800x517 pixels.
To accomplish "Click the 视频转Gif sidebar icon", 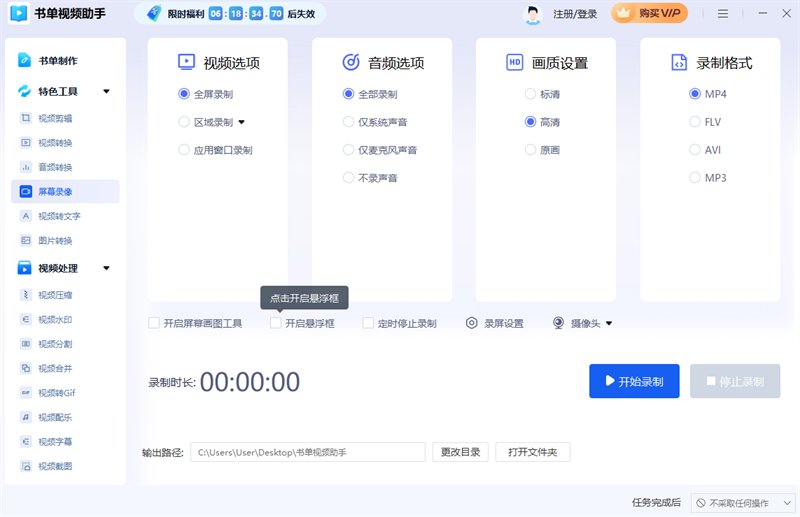I will pyautogui.click(x=26, y=393).
